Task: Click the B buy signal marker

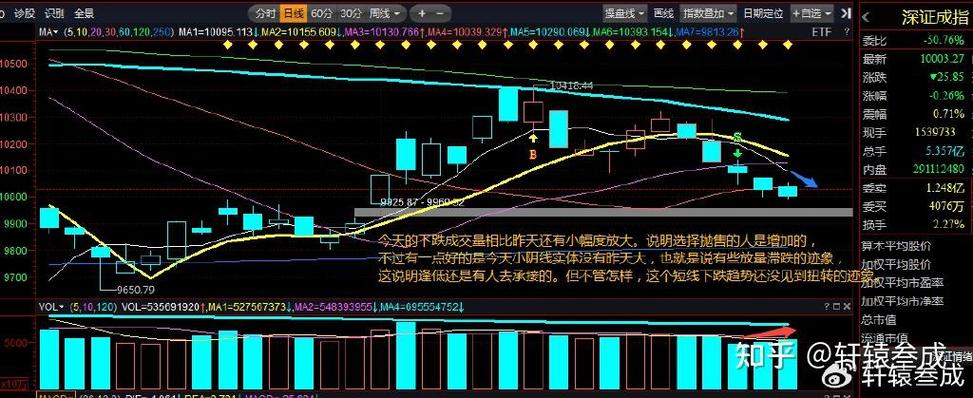Action: [x=532, y=154]
